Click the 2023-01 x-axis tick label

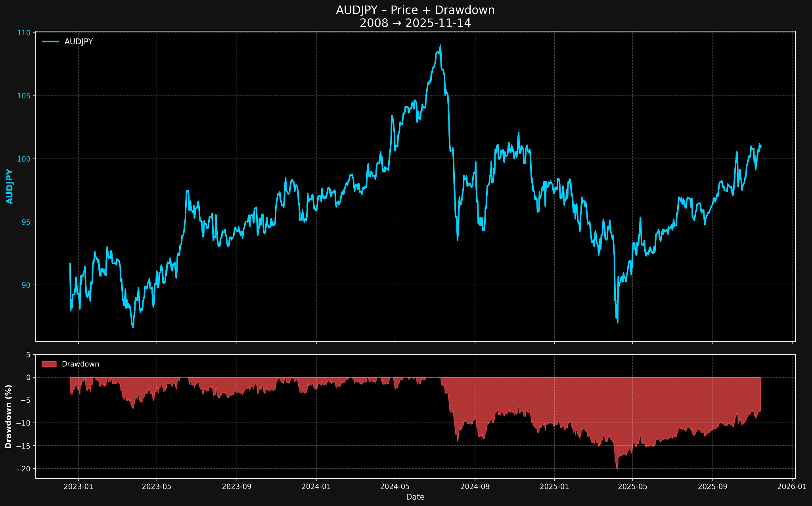pos(78,487)
